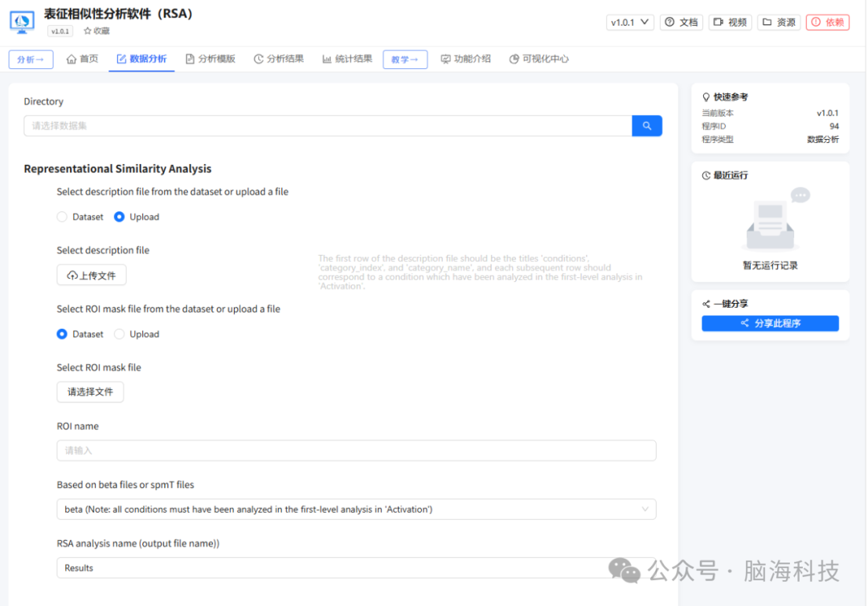The height and width of the screenshot is (606, 868).
Task: Click the 暂无运行记录 empty mailbox image
Action: (x=775, y=219)
